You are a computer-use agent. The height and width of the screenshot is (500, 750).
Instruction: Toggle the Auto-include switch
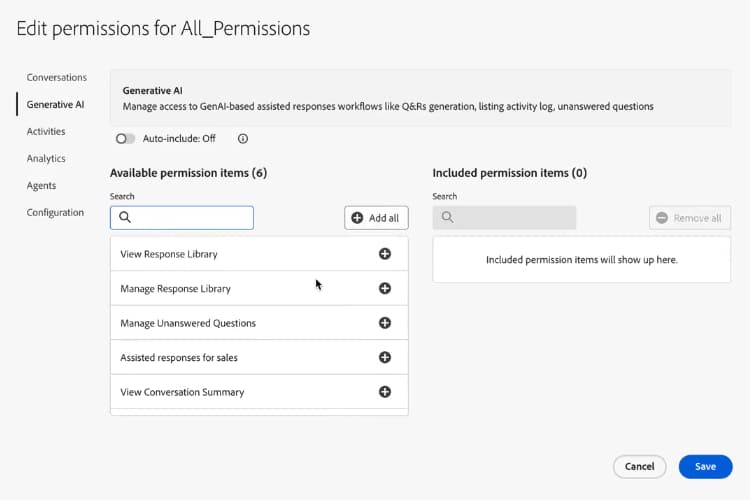click(125, 139)
